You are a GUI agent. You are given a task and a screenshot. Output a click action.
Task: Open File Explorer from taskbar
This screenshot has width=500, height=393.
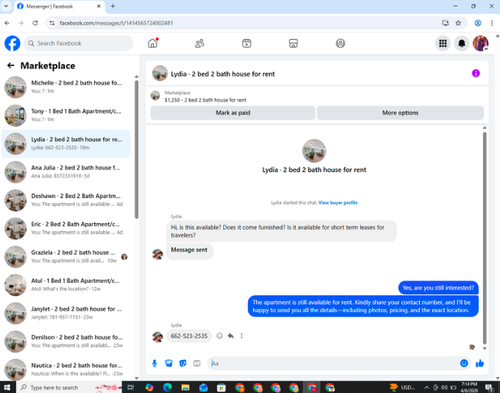tap(185, 387)
